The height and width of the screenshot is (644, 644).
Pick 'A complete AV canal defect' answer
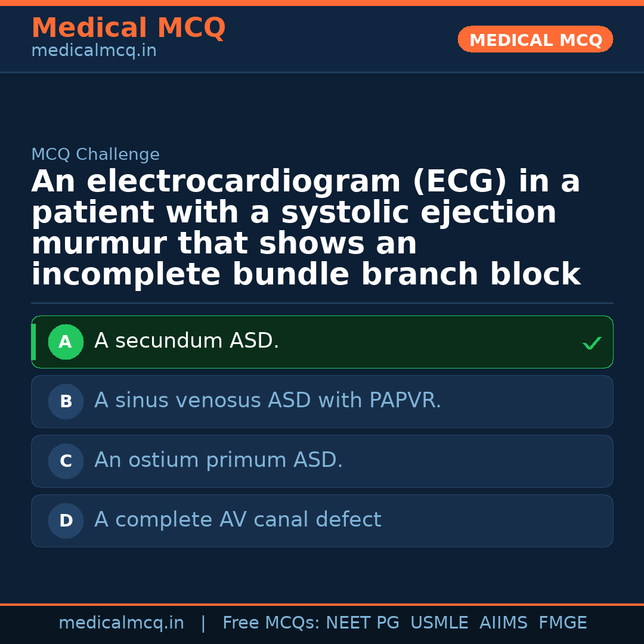(237, 520)
